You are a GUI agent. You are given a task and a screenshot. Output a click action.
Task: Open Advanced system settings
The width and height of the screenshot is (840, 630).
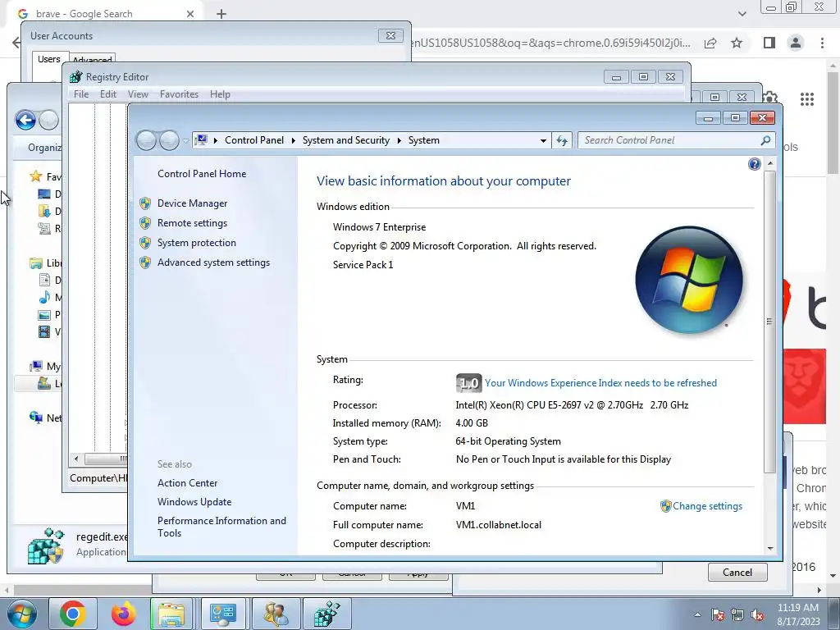(214, 262)
